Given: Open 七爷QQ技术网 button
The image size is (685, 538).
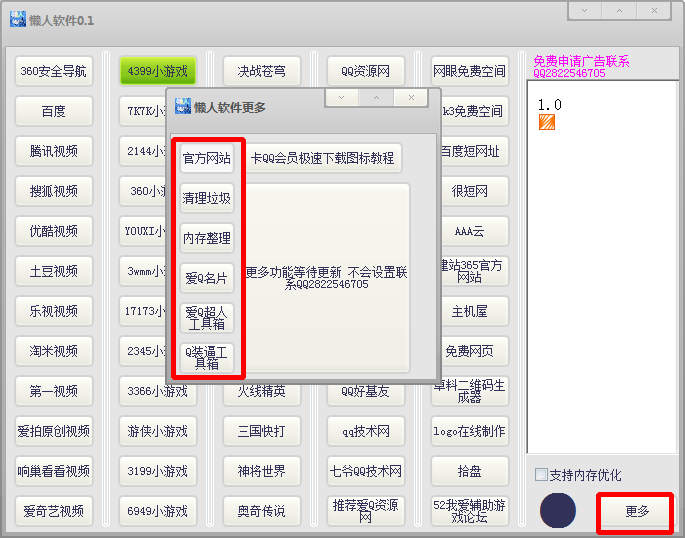Looking at the screenshot, I should tap(366, 471).
